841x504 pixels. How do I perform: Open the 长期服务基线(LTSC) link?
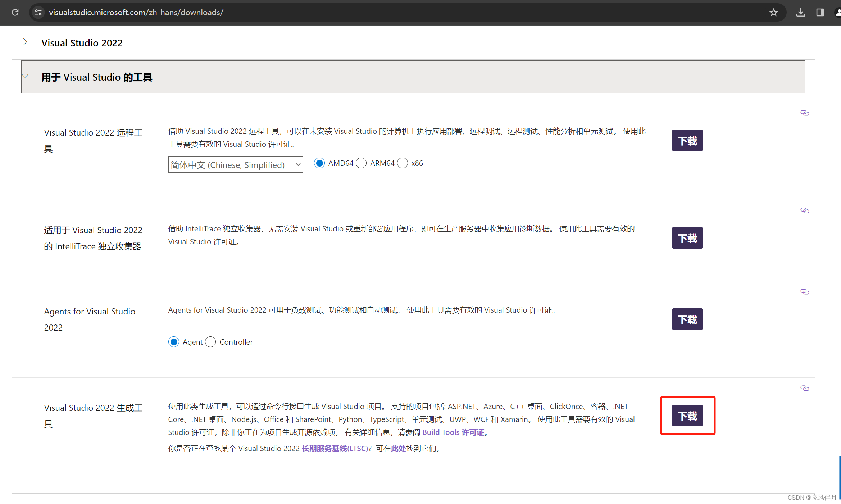[335, 449]
